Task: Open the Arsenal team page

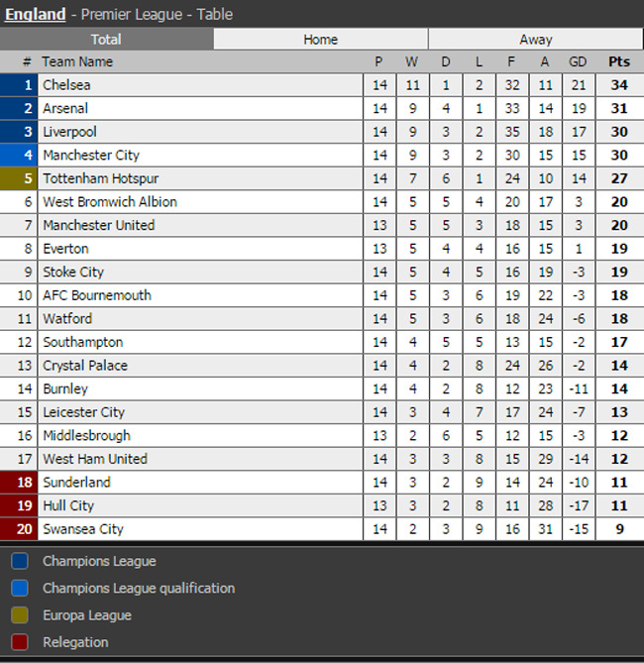Action: pos(65,109)
